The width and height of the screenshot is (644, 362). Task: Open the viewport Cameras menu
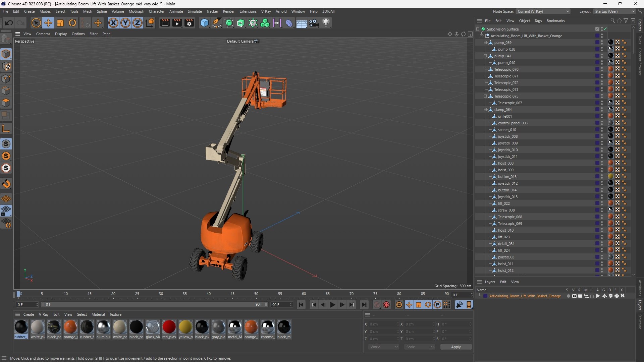click(43, 34)
